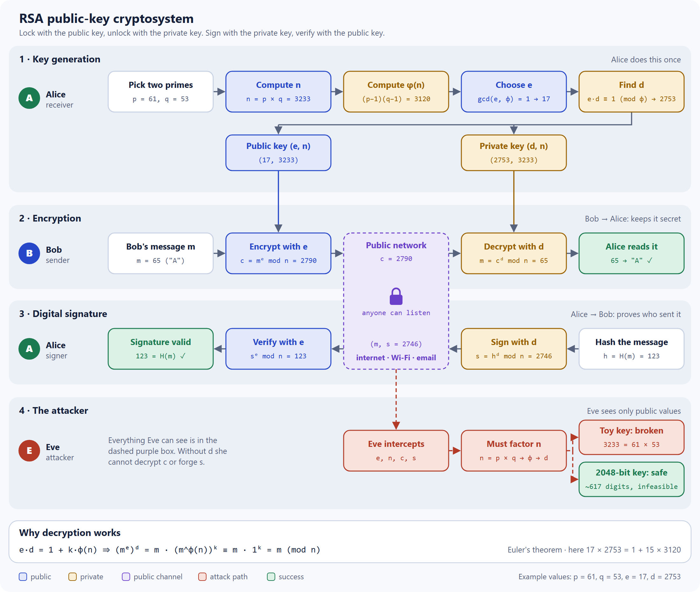Click the Verify with e box

click(278, 349)
